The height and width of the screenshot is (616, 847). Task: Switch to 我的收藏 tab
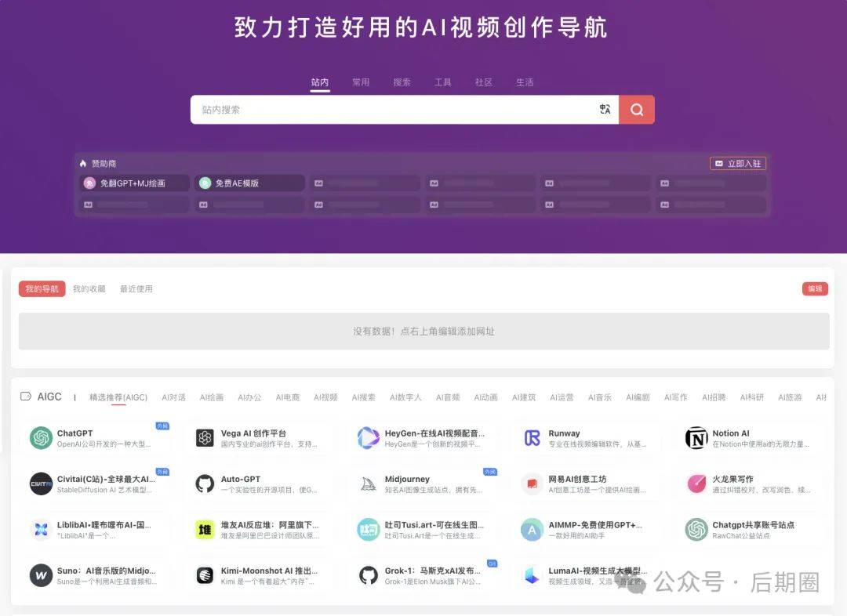tap(89, 289)
